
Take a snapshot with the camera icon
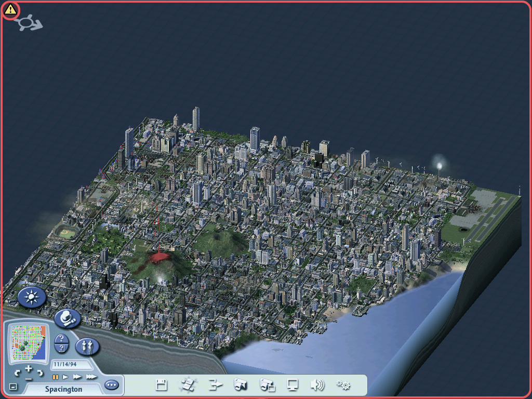click(x=240, y=385)
